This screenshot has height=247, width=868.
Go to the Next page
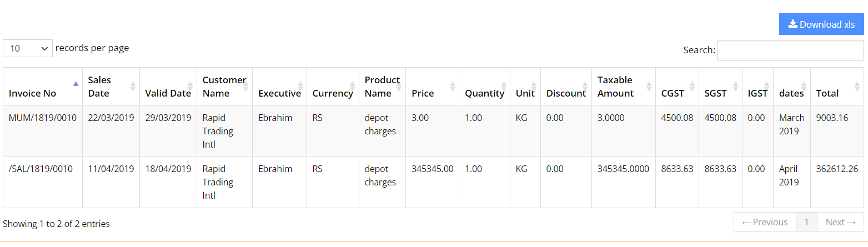tap(840, 222)
